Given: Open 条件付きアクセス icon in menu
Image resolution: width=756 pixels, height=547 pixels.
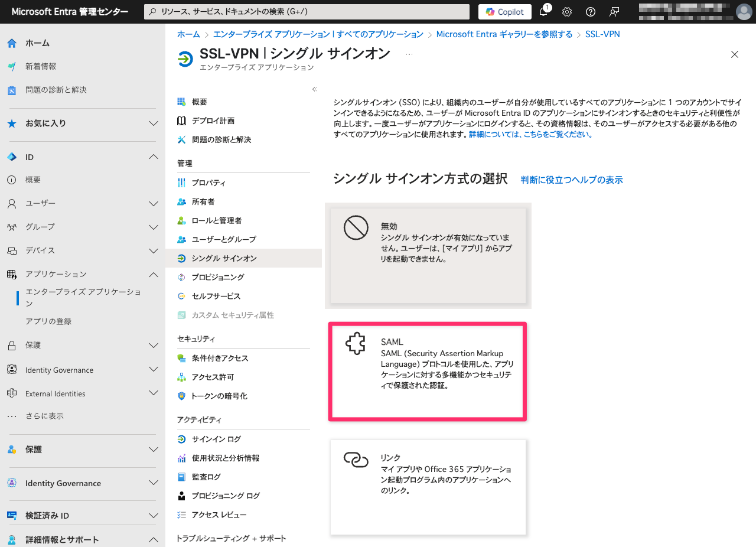Looking at the screenshot, I should point(182,359).
